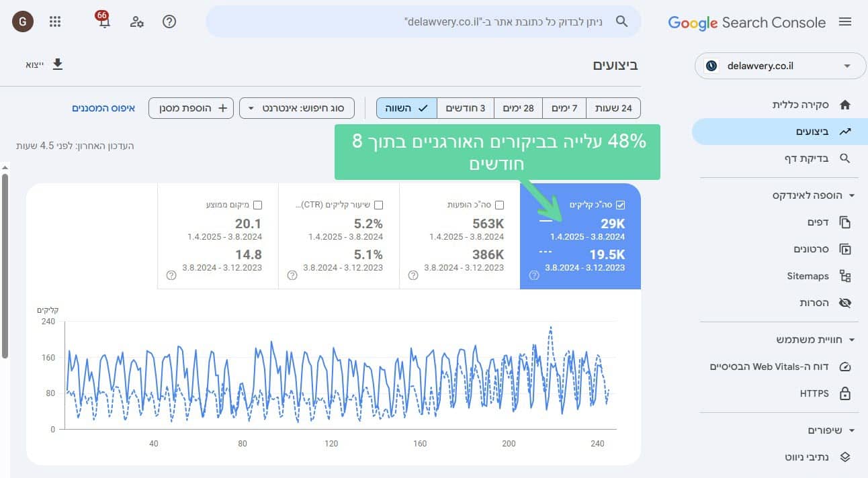The width and height of the screenshot is (868, 478).
Task: Open the Google apps grid icon
Action: coord(55,21)
